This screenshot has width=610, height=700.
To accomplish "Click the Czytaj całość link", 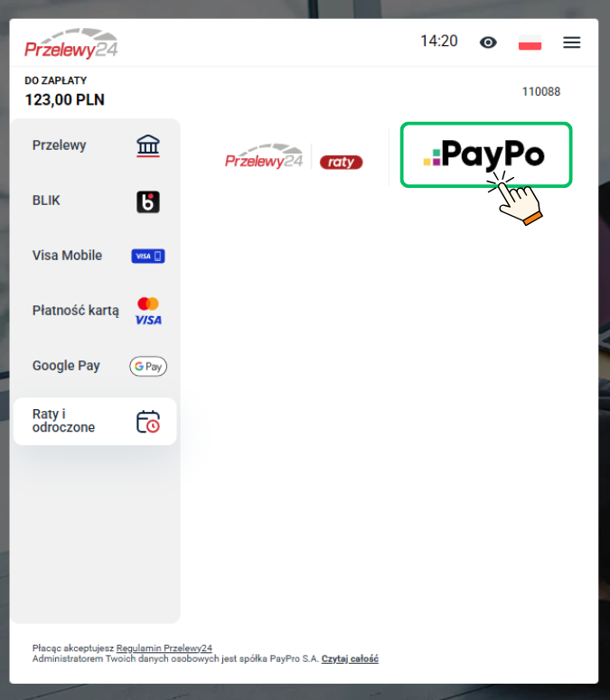I will click(350, 658).
